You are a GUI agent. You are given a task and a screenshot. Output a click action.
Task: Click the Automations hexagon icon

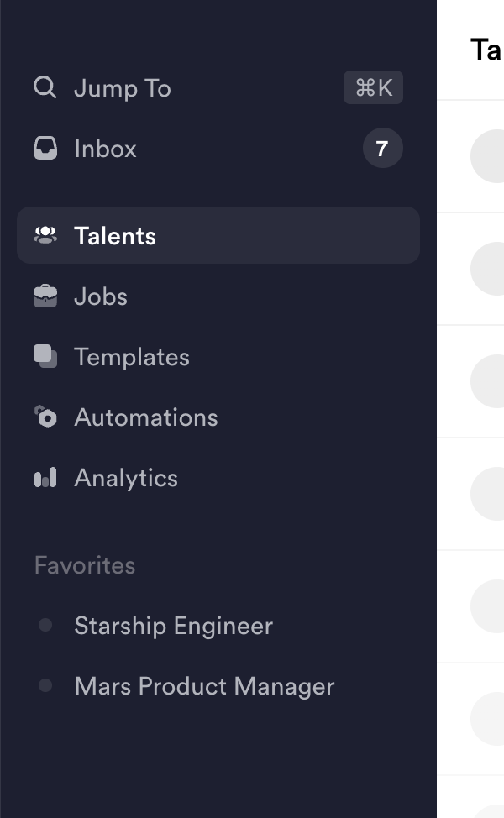[x=45, y=417]
